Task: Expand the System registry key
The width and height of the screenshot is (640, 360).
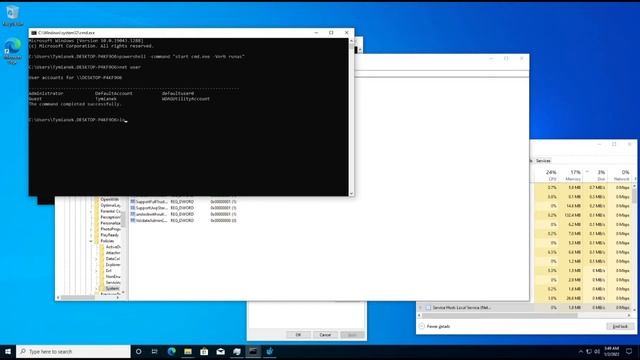Action: [x=96, y=289]
